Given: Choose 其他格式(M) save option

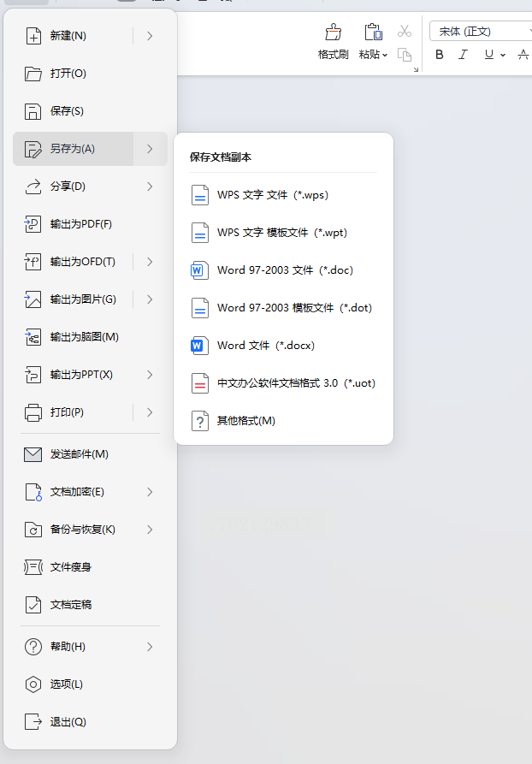Looking at the screenshot, I should pos(284,420).
